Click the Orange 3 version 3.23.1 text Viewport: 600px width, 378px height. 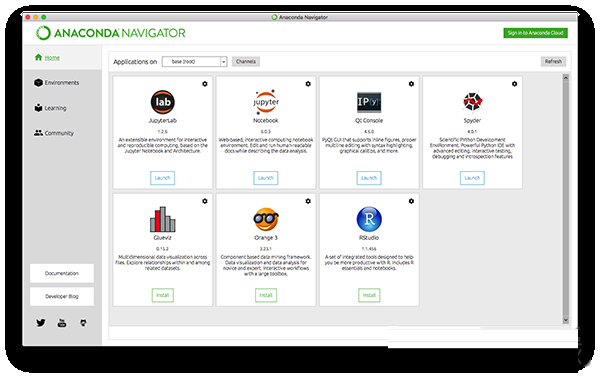pyautogui.click(x=266, y=248)
